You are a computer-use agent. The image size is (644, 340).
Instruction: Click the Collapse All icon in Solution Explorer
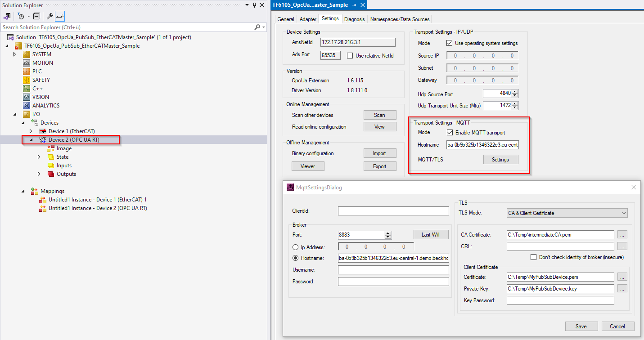tap(36, 16)
